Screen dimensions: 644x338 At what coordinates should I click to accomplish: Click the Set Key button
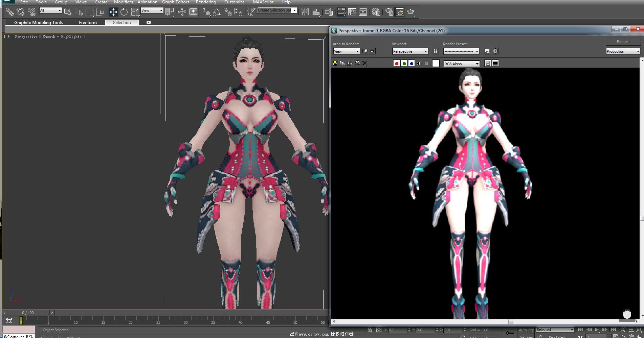point(526,336)
